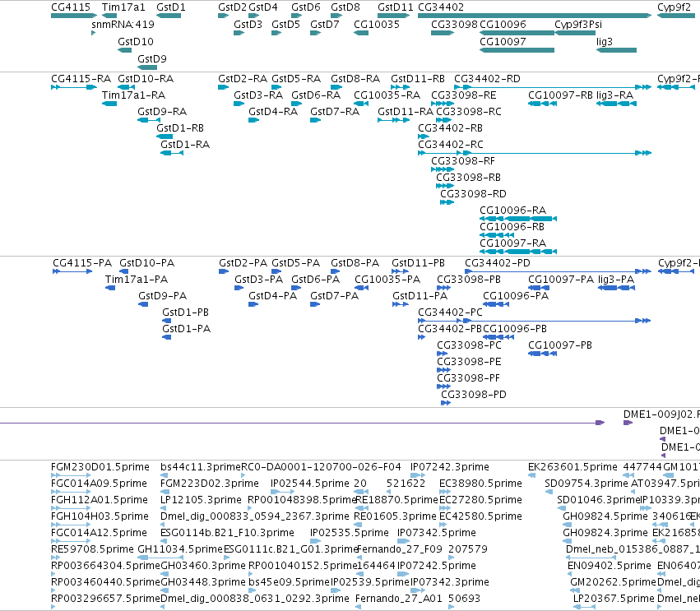Select the "GstD10-PA" protein label

[147, 263]
